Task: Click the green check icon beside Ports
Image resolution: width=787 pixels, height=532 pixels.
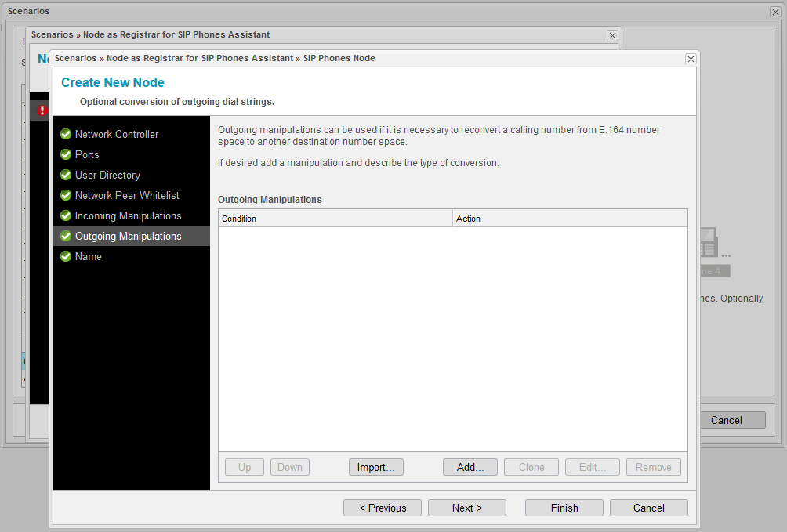Action: point(66,154)
